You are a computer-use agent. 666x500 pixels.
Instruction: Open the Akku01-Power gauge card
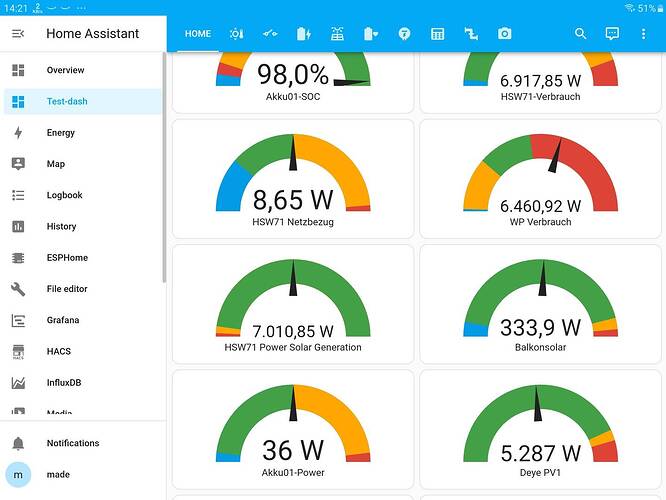click(x=293, y=429)
